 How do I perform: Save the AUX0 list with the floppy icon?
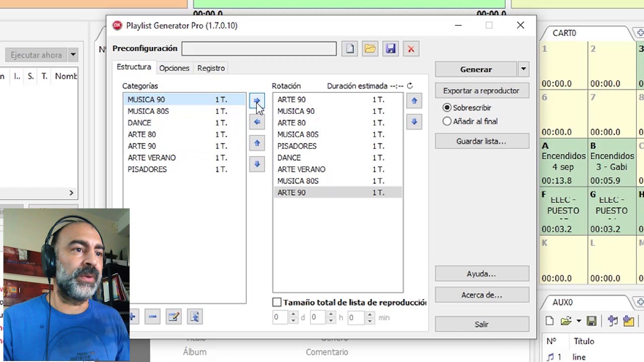click(x=592, y=321)
